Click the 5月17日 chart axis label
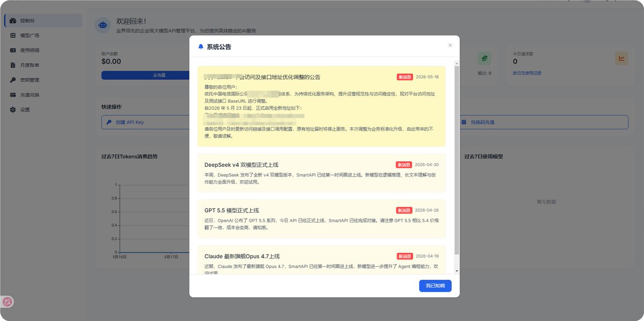 (x=171, y=257)
